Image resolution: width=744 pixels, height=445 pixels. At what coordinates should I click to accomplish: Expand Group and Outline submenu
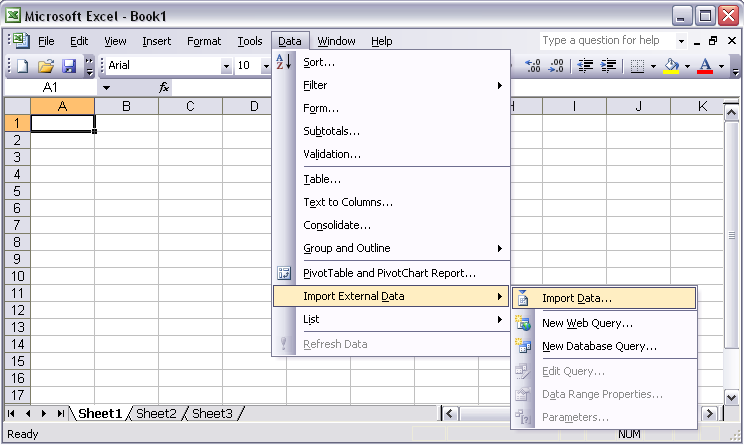(391, 248)
